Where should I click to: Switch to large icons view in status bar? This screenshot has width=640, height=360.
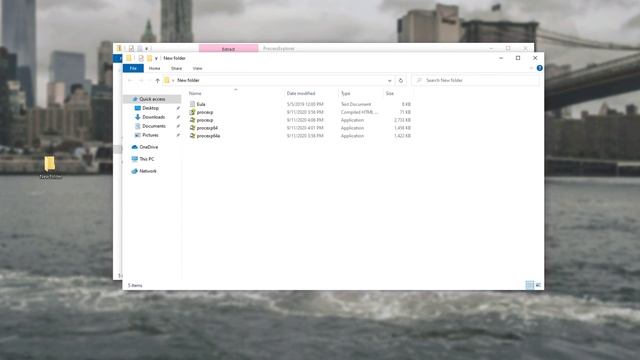point(538,285)
